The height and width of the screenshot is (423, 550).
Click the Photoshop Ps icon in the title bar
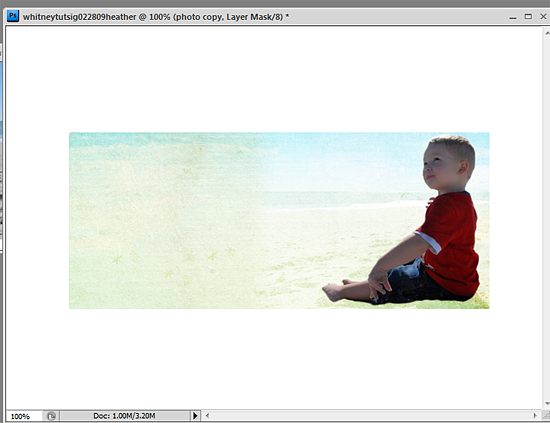(x=13, y=16)
